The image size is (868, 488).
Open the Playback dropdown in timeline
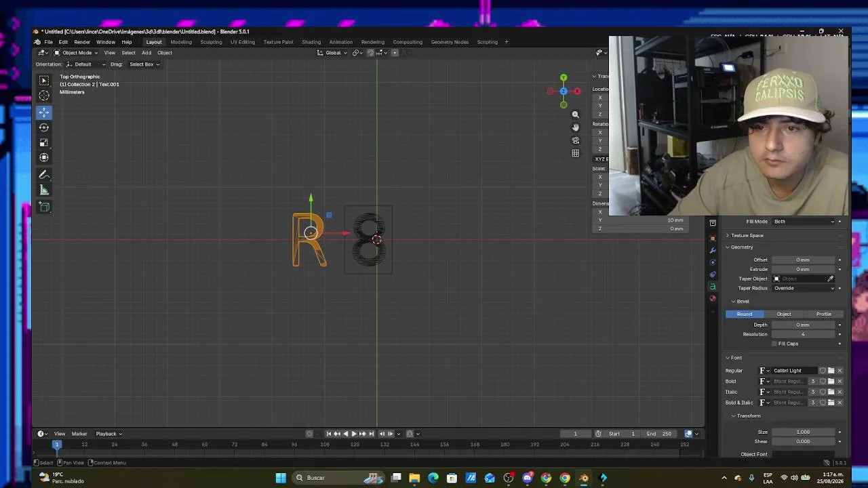(x=108, y=434)
